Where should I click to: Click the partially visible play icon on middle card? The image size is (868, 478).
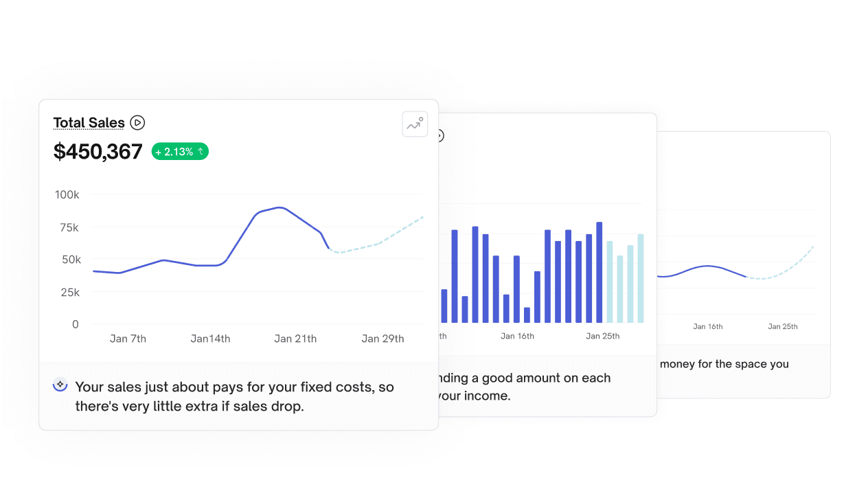pyautogui.click(x=438, y=135)
